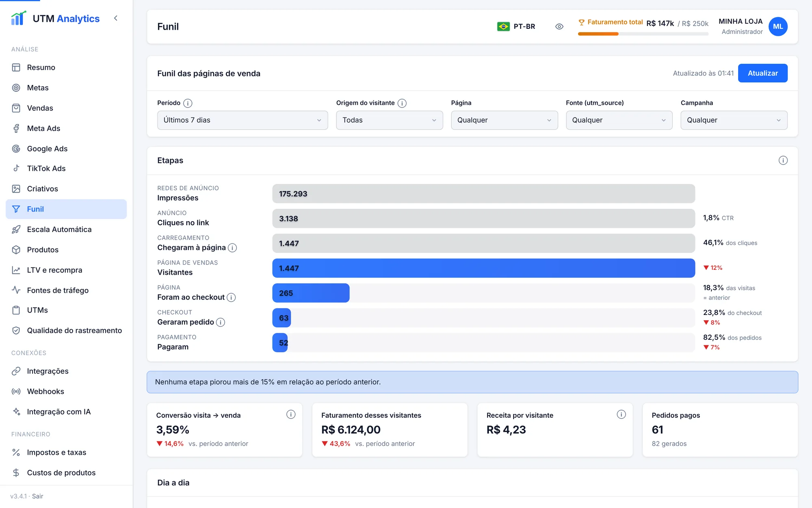Open the Campanha filter dropdown
The width and height of the screenshot is (812, 508).
click(x=734, y=120)
